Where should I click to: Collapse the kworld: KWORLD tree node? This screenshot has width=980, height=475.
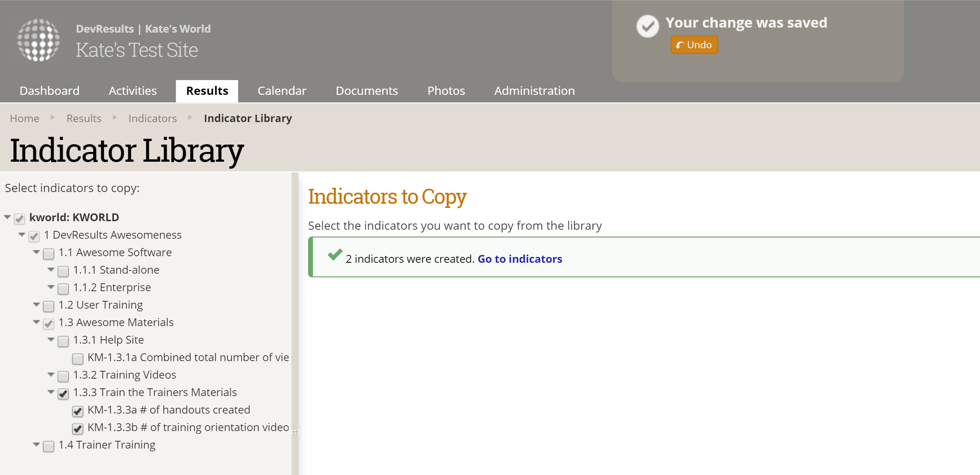click(7, 217)
